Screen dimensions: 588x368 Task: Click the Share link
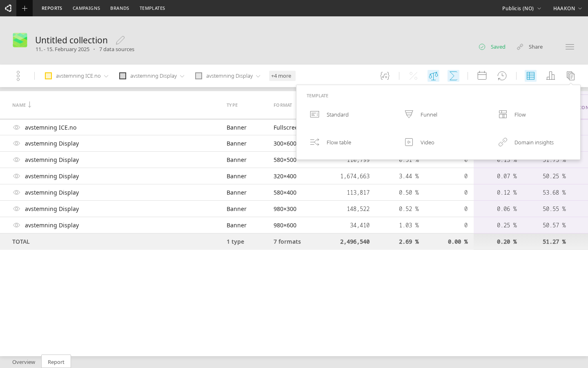tap(530, 47)
